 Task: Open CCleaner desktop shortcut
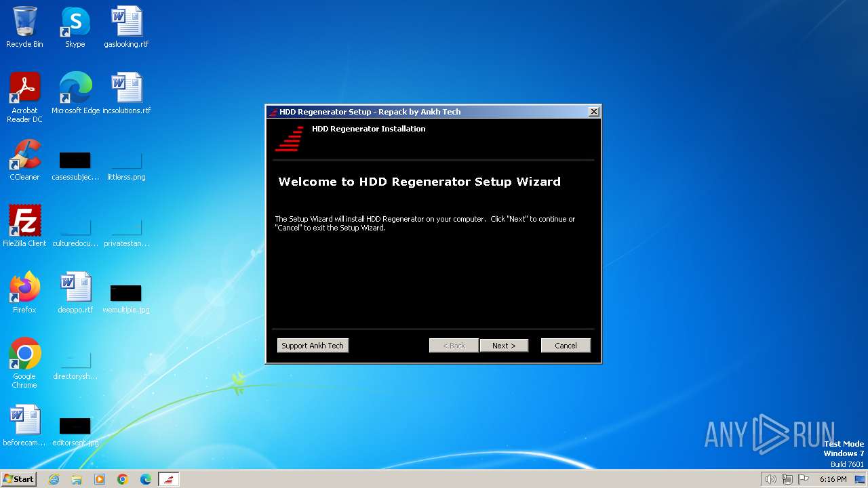[x=24, y=160]
